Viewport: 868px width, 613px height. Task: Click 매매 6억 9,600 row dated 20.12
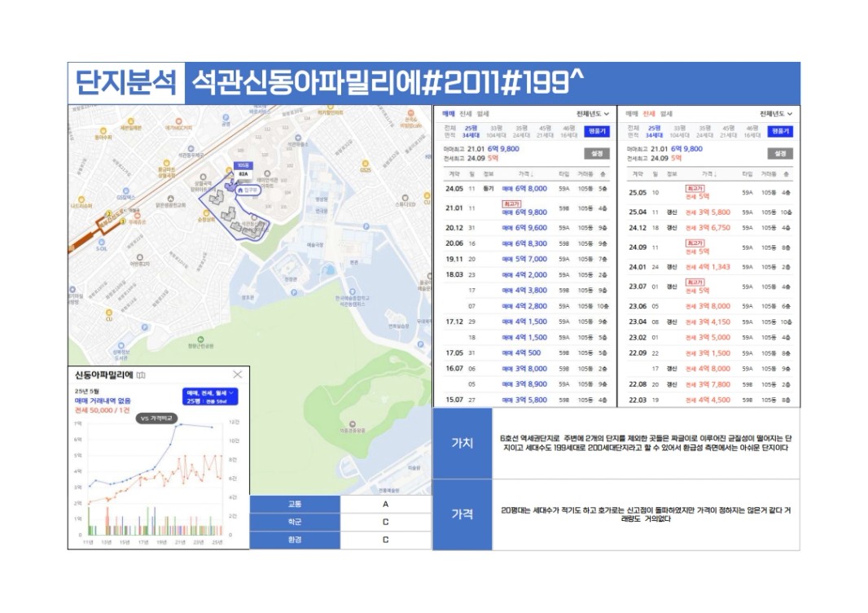click(x=526, y=228)
